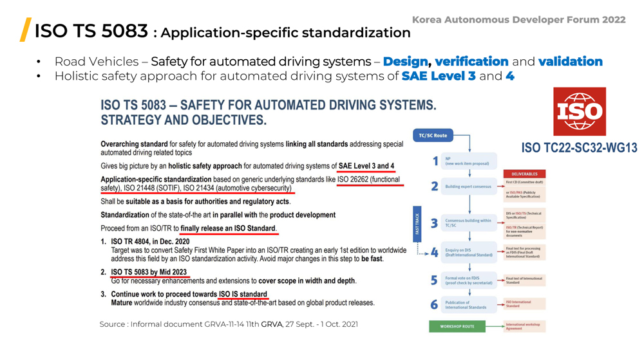Click the underlined 'finally release an ISO Standard'
644x339 pixels.
(229, 228)
